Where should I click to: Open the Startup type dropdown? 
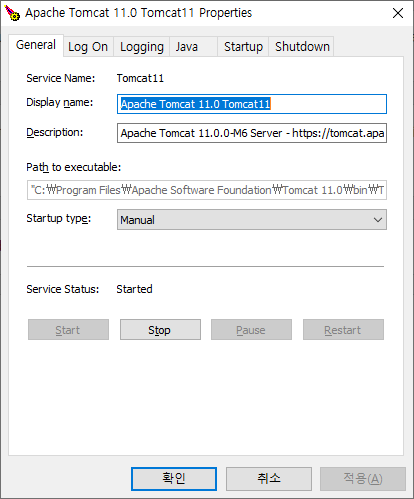pos(252,220)
